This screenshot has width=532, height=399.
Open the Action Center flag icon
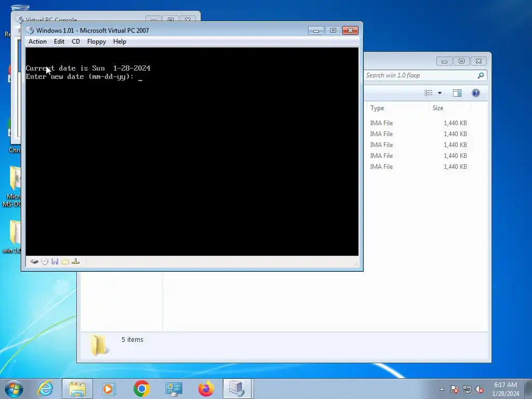pos(454,389)
